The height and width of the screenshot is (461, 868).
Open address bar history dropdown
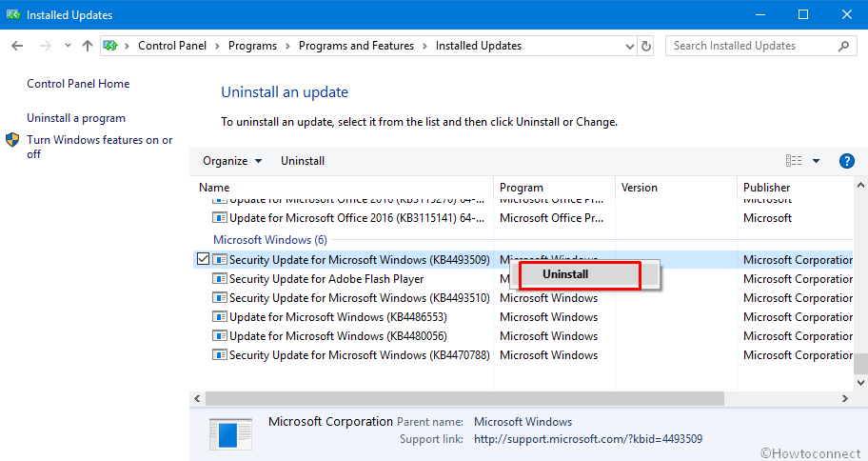click(x=629, y=47)
